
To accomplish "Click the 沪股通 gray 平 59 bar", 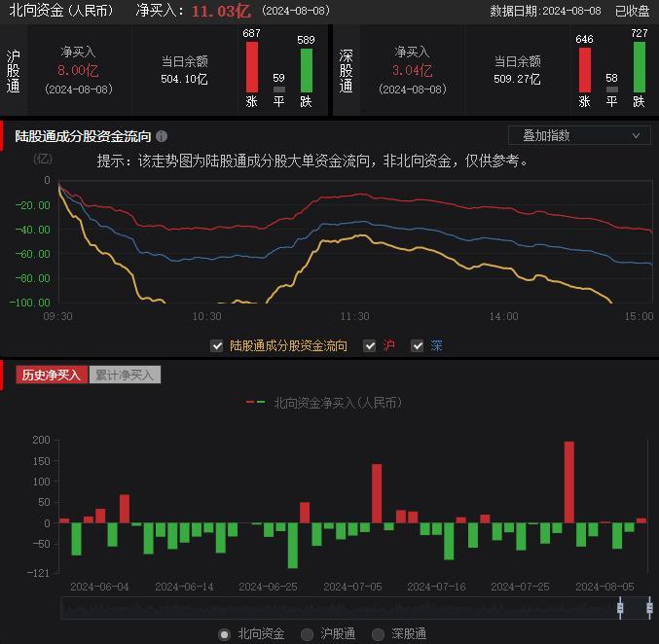I will (279, 89).
